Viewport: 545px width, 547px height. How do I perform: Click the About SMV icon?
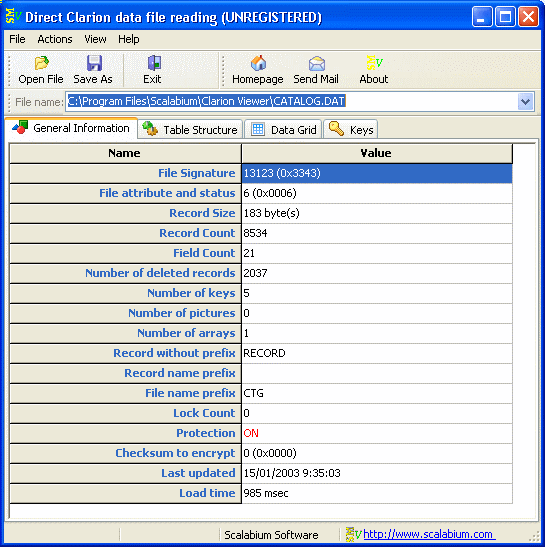(x=374, y=63)
